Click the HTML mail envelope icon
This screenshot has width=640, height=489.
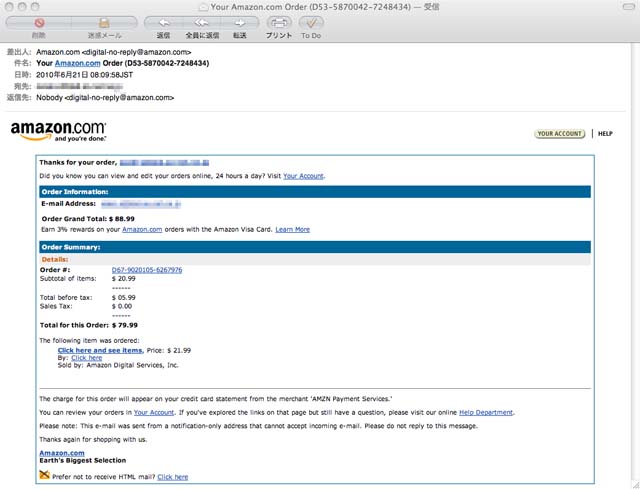pyautogui.click(x=44, y=475)
